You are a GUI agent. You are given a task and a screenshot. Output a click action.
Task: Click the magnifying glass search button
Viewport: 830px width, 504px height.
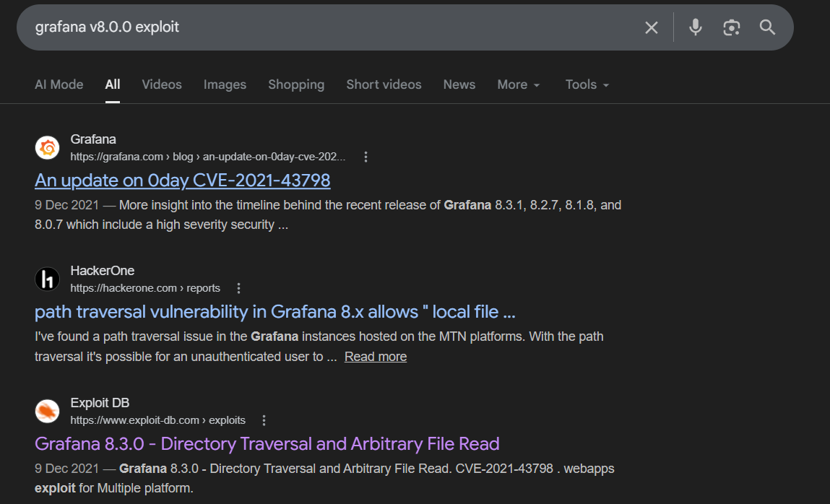point(767,27)
